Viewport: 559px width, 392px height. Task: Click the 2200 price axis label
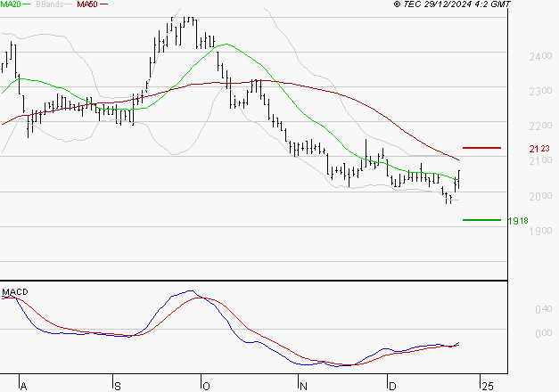540,126
